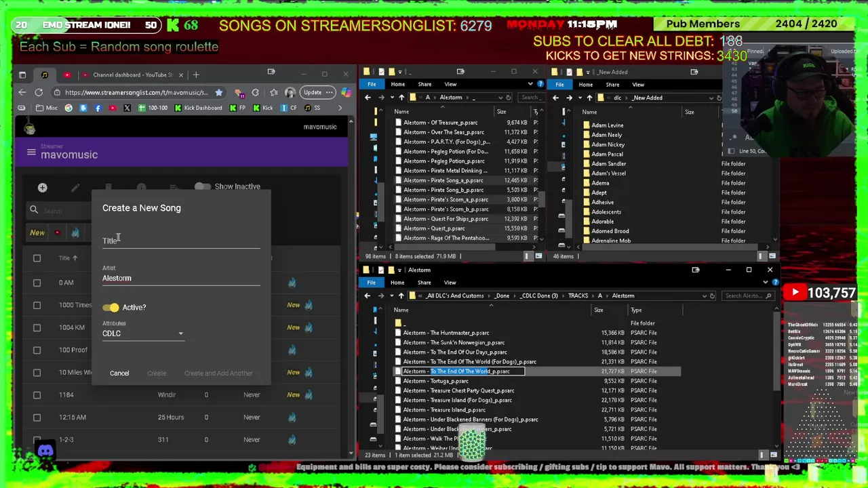Click the Search Alestorm box in bottom Explorer
This screenshot has width=868, height=488.
click(748, 296)
